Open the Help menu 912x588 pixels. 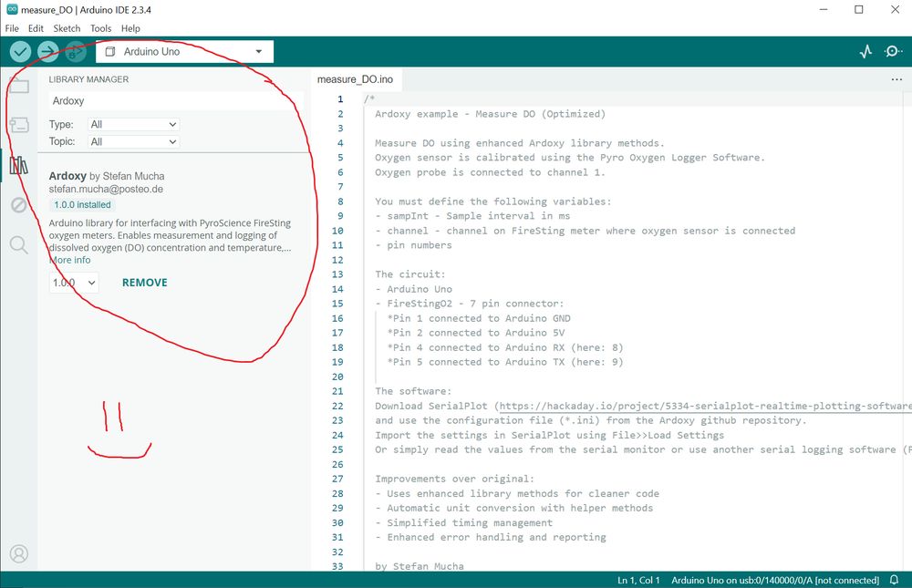pos(130,28)
